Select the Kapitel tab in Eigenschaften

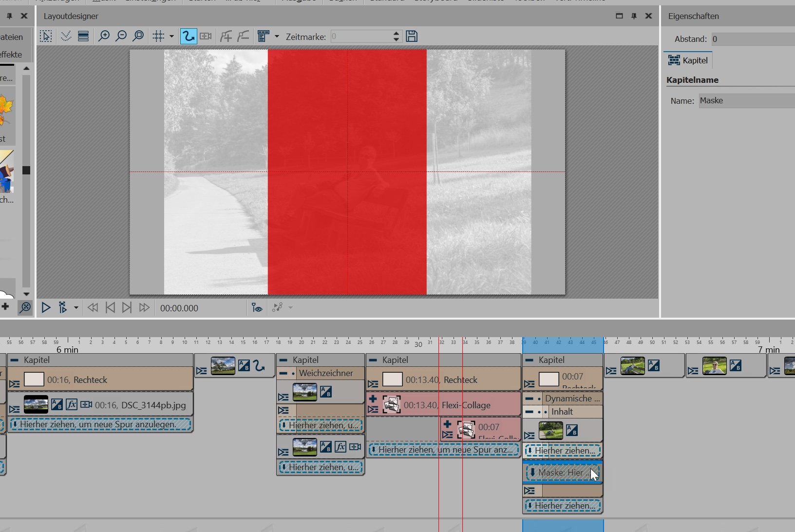[688, 60]
